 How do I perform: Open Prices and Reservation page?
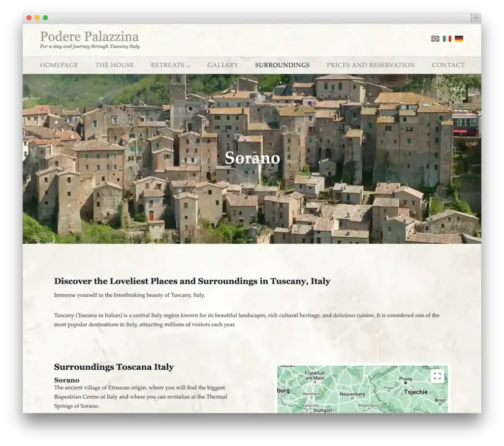(x=371, y=65)
